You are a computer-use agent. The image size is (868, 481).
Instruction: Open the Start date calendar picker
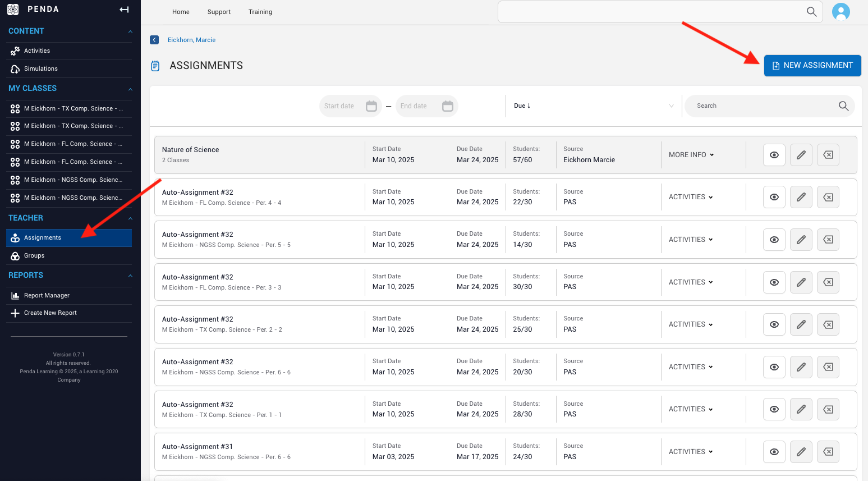(371, 106)
